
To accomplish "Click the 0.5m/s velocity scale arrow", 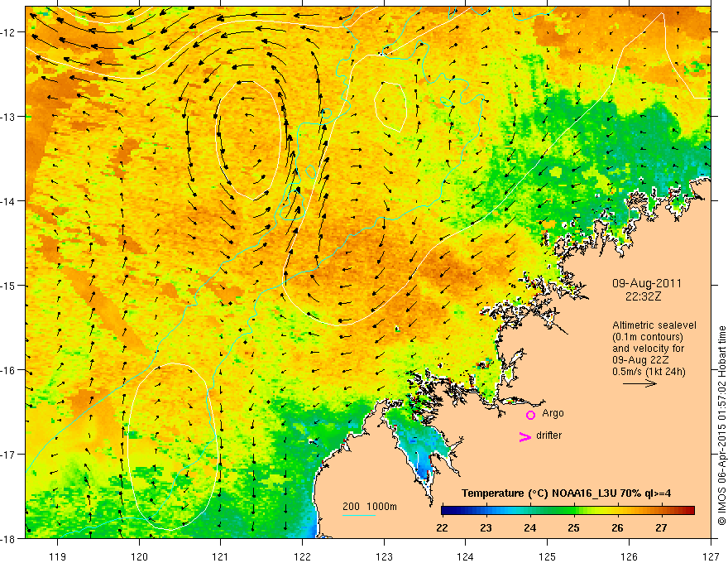I will point(639,383).
